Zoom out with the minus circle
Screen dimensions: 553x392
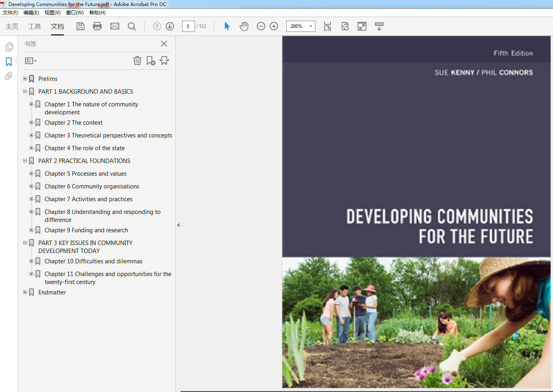pos(261,26)
